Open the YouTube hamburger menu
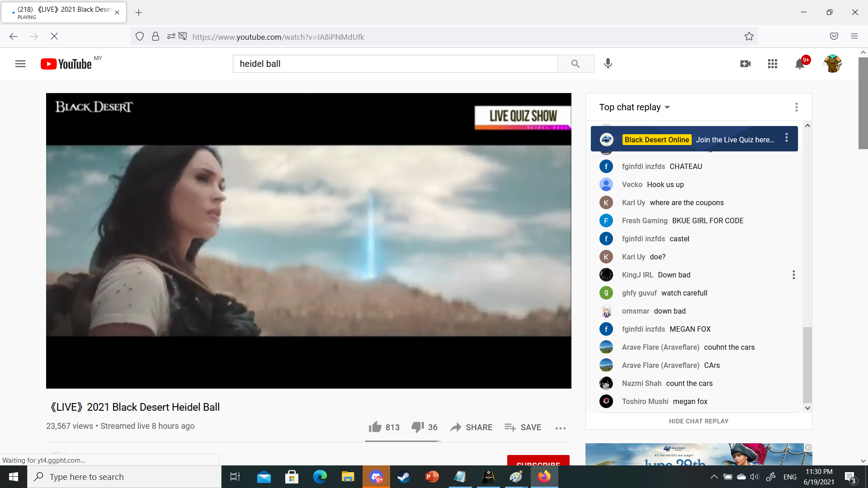The image size is (868, 488). (x=20, y=64)
